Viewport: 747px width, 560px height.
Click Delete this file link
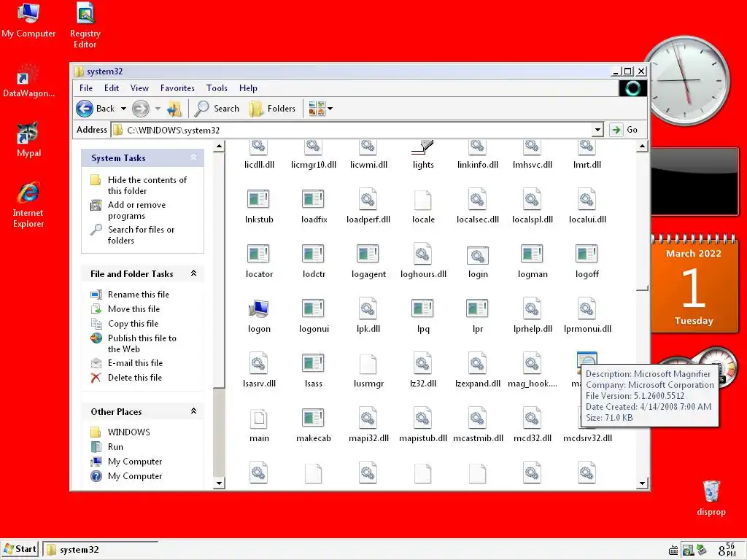pos(135,378)
